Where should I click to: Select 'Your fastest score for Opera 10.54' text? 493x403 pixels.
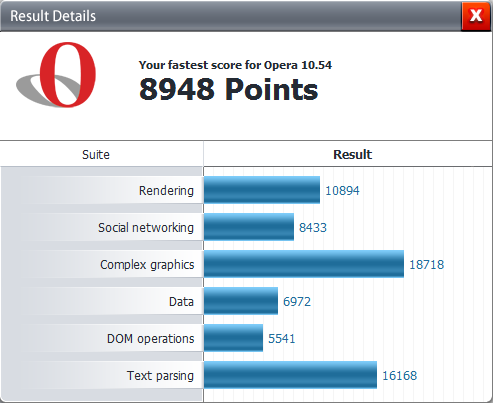(x=235, y=65)
